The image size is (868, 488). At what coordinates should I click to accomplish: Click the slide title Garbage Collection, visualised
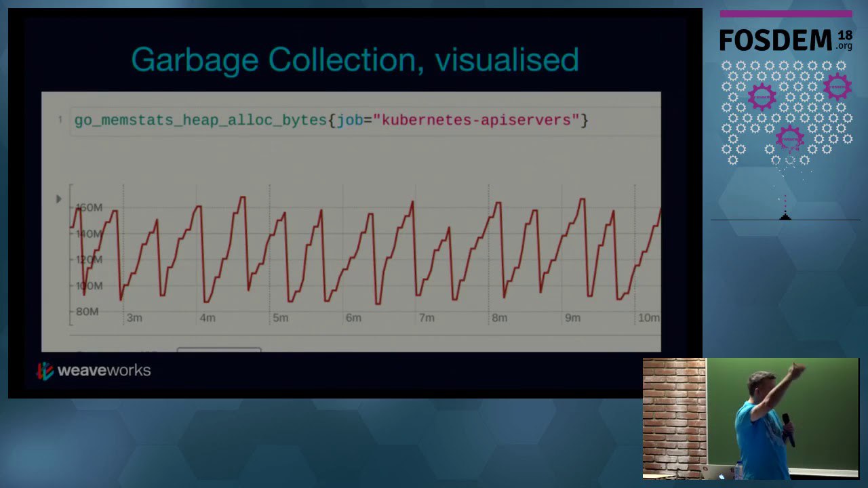pos(355,60)
